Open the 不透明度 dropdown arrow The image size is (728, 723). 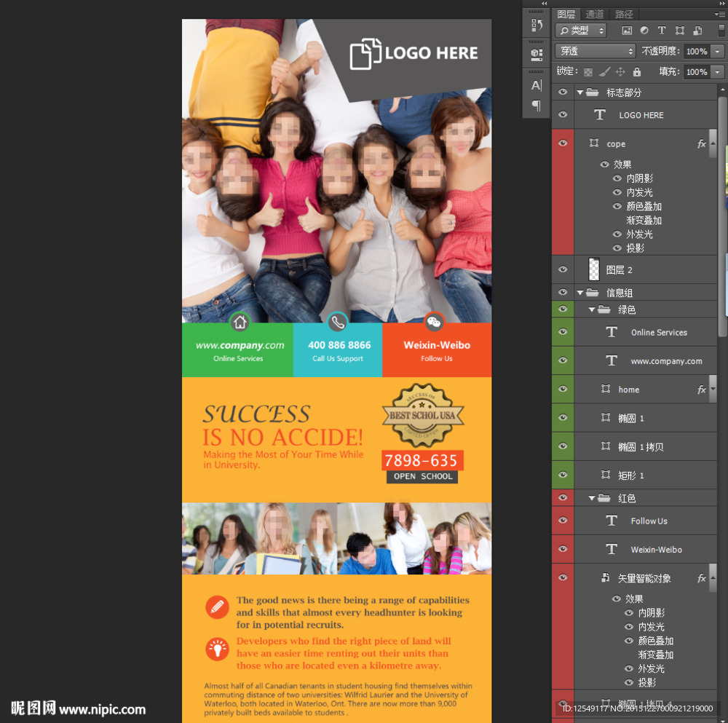[718, 51]
